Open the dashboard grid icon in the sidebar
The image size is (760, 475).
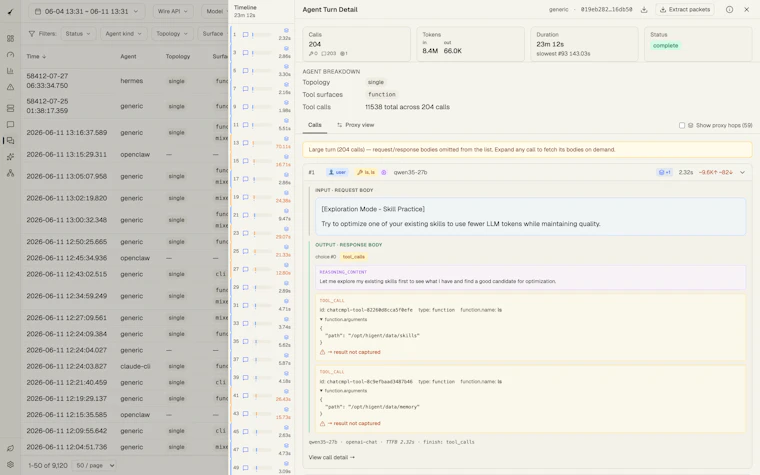point(10,38)
